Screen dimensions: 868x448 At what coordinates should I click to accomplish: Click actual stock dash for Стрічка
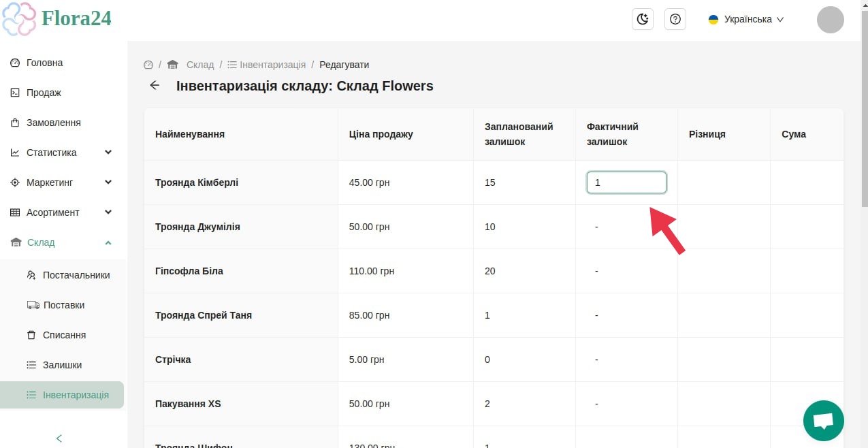[596, 359]
